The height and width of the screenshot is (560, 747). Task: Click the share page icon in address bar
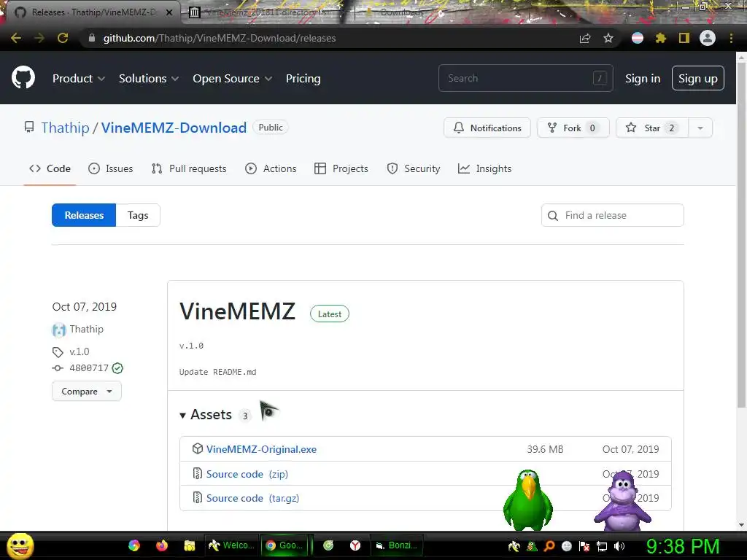pyautogui.click(x=585, y=38)
